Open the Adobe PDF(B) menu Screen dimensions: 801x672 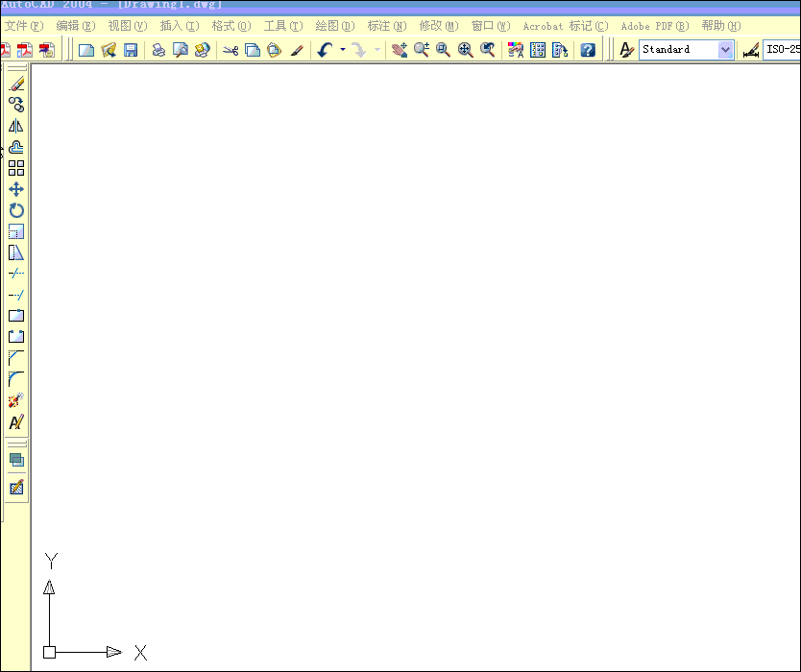655,26
